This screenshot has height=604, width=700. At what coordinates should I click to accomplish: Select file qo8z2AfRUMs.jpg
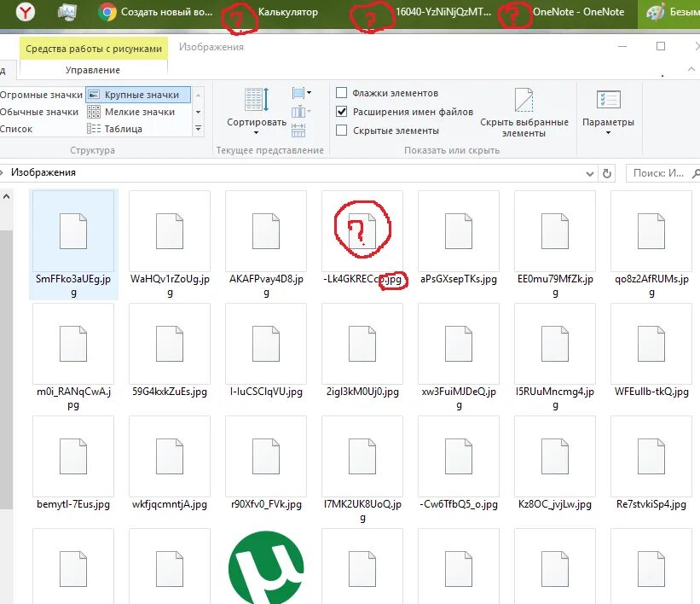[651, 244]
